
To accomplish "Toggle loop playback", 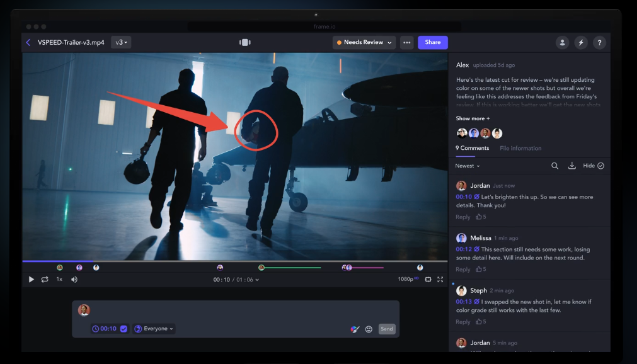I will (x=45, y=280).
